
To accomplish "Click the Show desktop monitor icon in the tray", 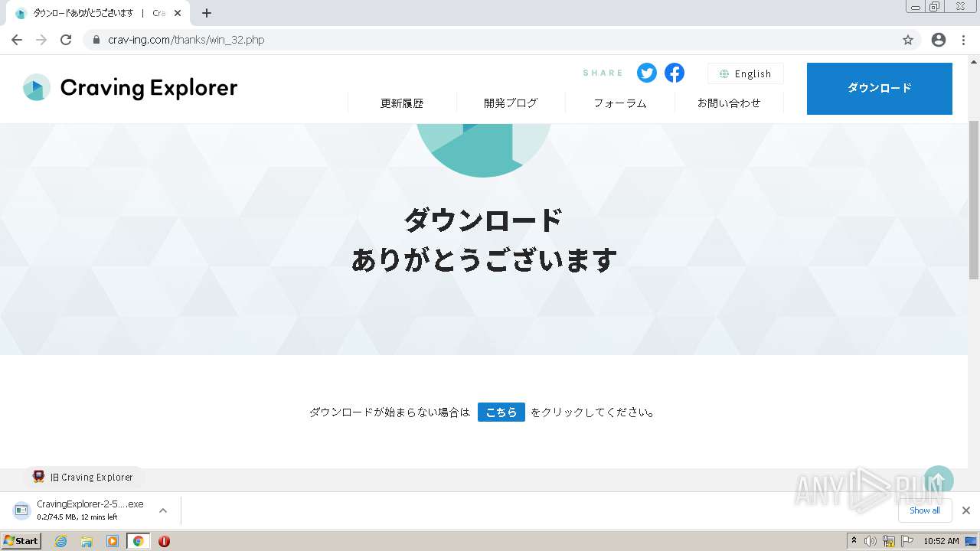I will click(972, 541).
